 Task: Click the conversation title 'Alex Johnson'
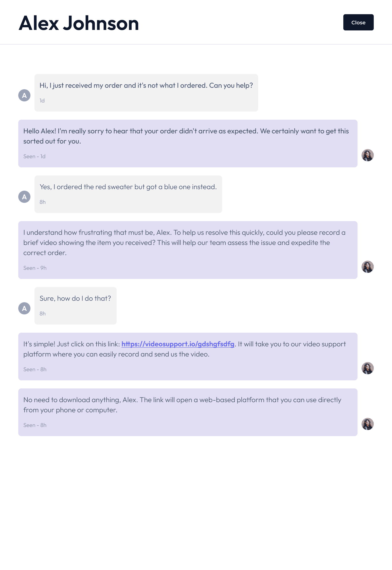point(79,24)
